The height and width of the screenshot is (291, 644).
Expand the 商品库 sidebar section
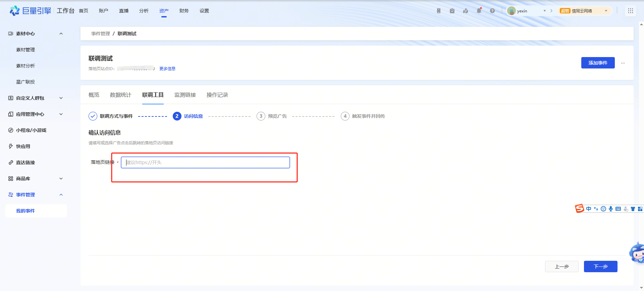coord(61,179)
